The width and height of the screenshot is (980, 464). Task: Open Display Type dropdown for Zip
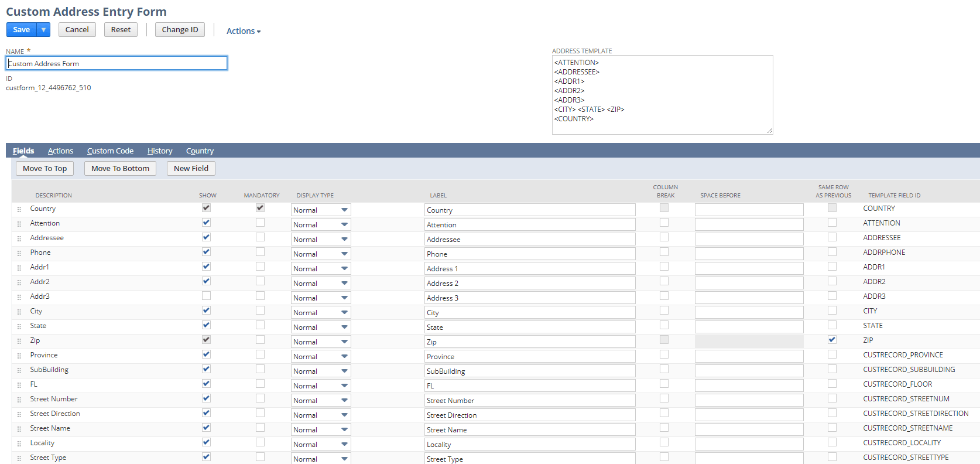coord(321,342)
